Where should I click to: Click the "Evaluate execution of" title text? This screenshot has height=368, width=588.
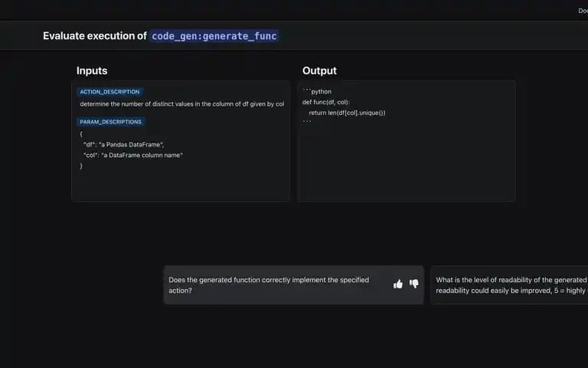(95, 36)
